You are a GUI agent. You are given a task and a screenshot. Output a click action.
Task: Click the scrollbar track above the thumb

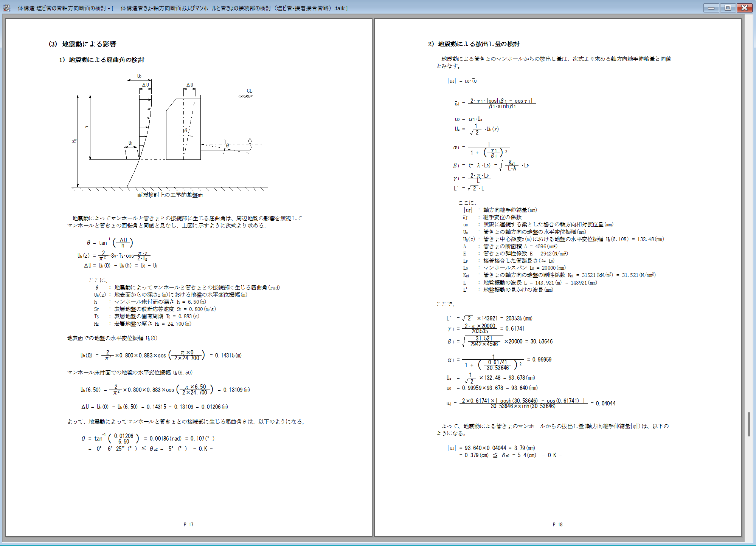748,227
